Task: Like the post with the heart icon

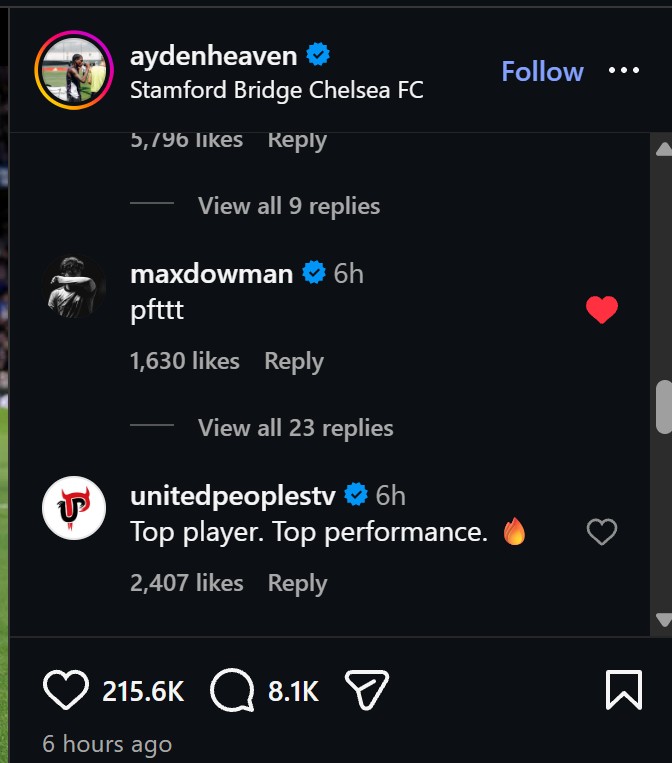Action: pos(65,690)
